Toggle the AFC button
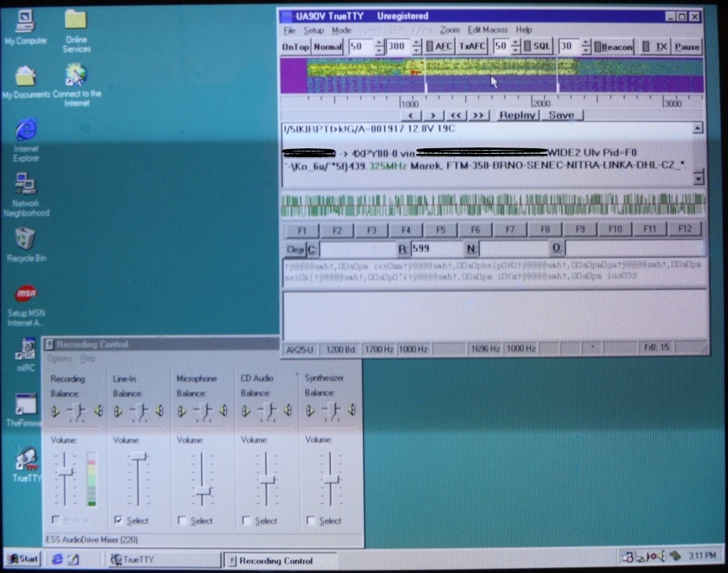This screenshot has width=728, height=573. pyautogui.click(x=439, y=47)
